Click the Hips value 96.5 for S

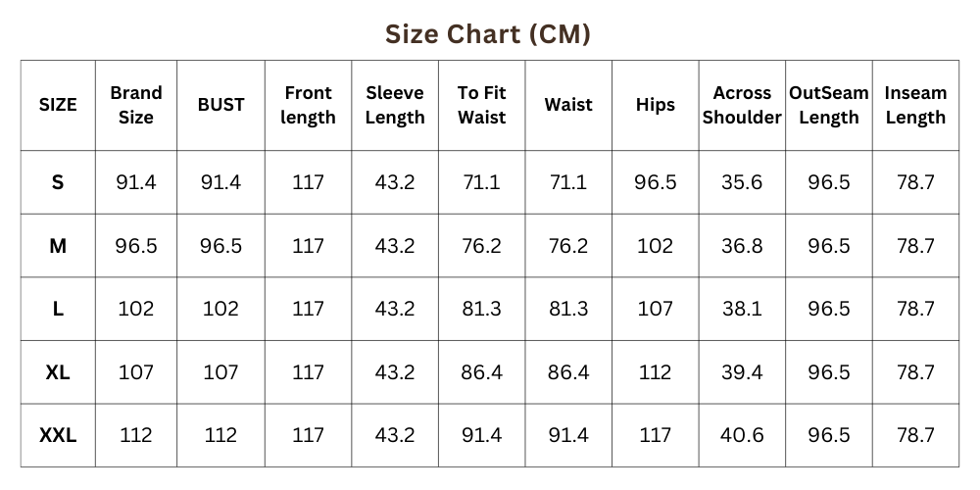point(655,182)
